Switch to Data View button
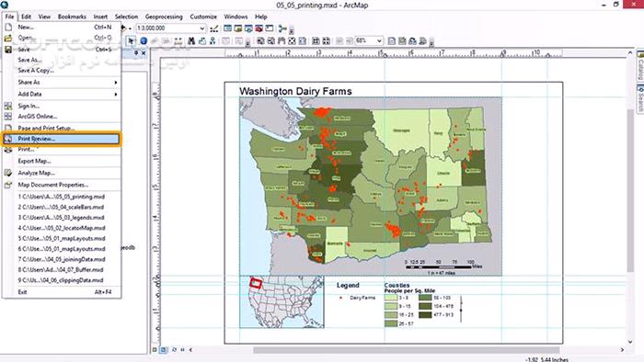 155,350
